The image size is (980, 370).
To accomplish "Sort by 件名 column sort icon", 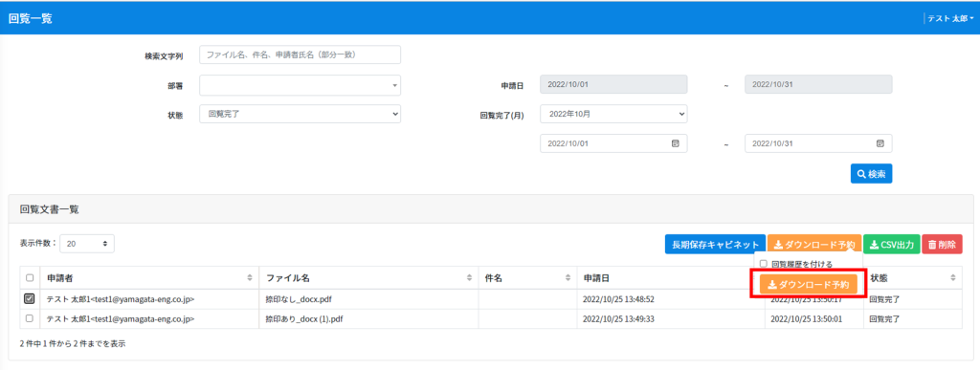I will [568, 277].
